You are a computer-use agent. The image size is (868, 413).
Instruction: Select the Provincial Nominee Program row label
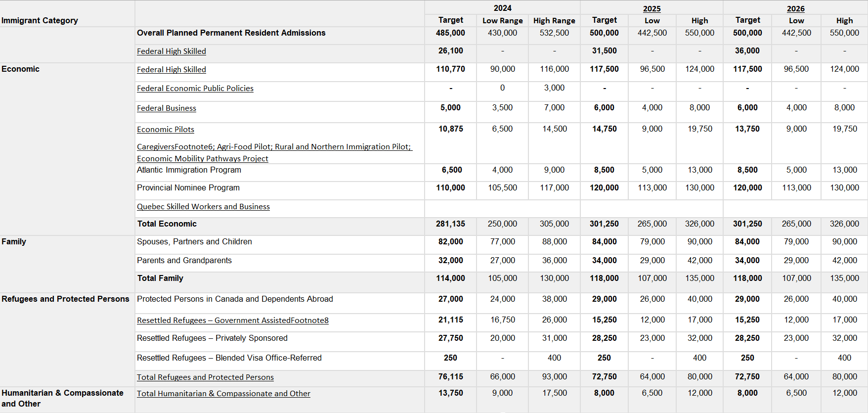click(x=188, y=188)
